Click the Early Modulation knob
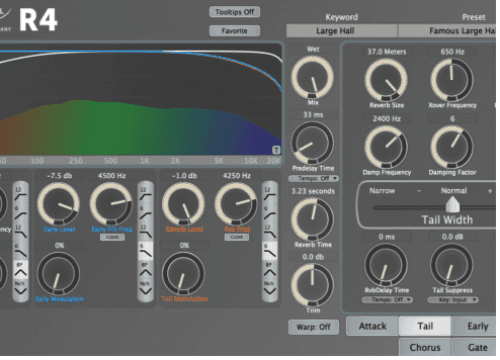Screen dimensions: 500x360 pos(58,274)
